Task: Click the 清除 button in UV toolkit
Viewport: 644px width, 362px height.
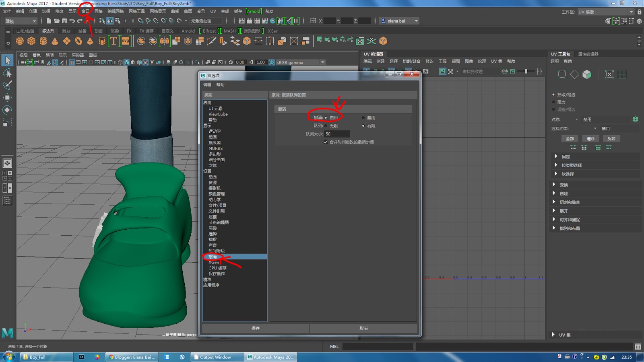Action: (590, 139)
